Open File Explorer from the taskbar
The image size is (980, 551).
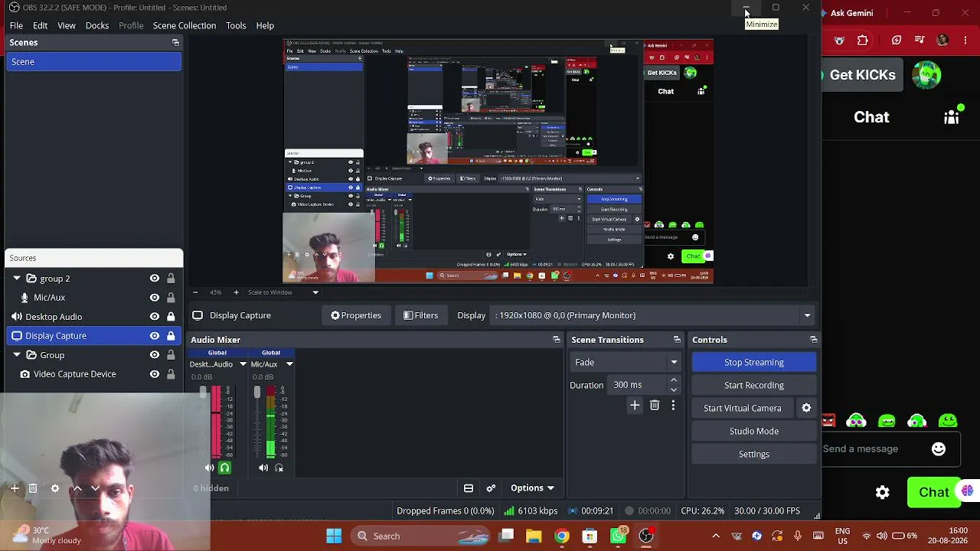[534, 536]
